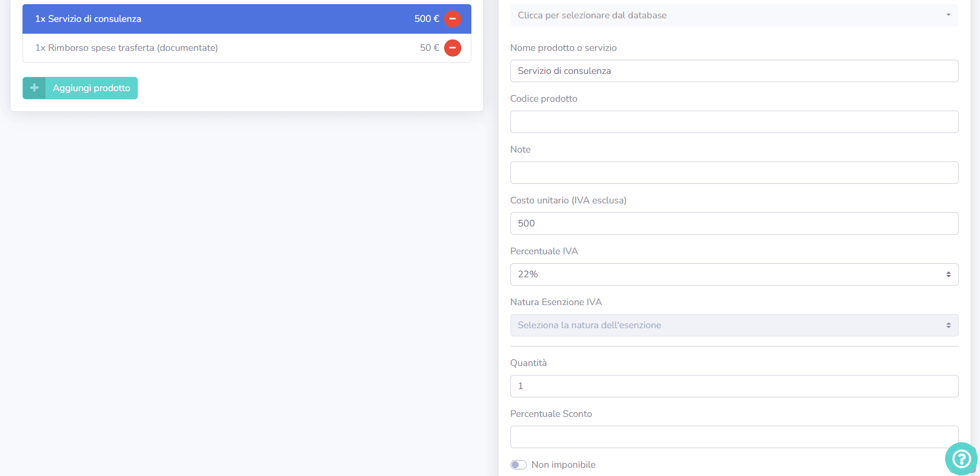980x476 pixels.
Task: Focus the Costo unitario field
Action: 734,224
